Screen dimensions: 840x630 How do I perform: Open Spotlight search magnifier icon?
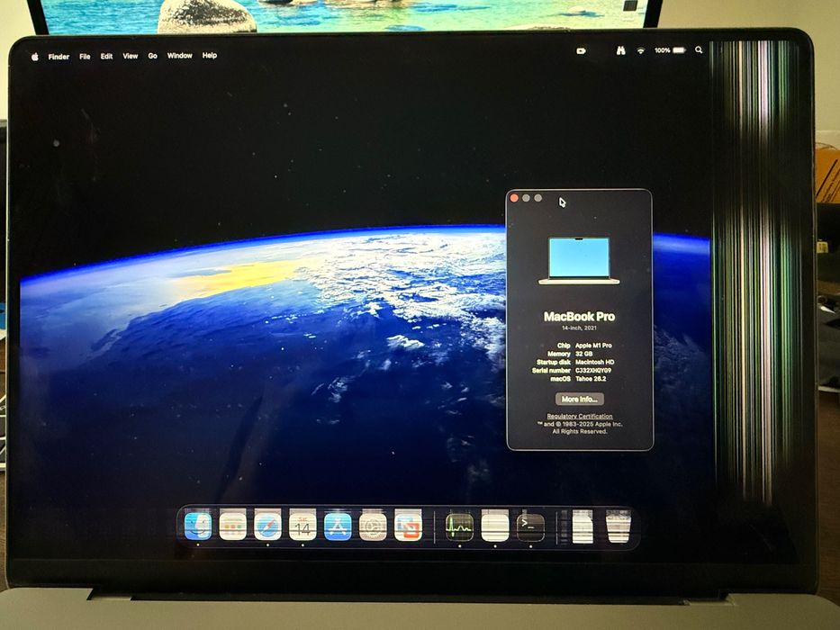point(699,49)
